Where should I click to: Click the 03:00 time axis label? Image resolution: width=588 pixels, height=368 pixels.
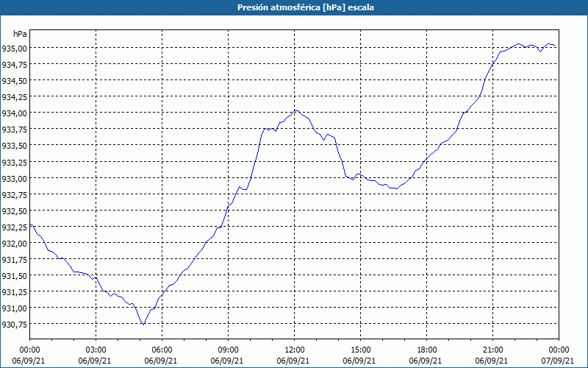click(x=96, y=350)
